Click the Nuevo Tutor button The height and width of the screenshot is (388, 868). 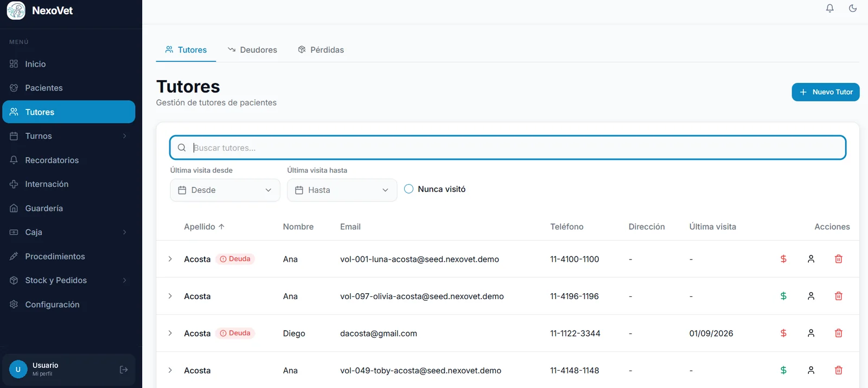[x=826, y=92]
